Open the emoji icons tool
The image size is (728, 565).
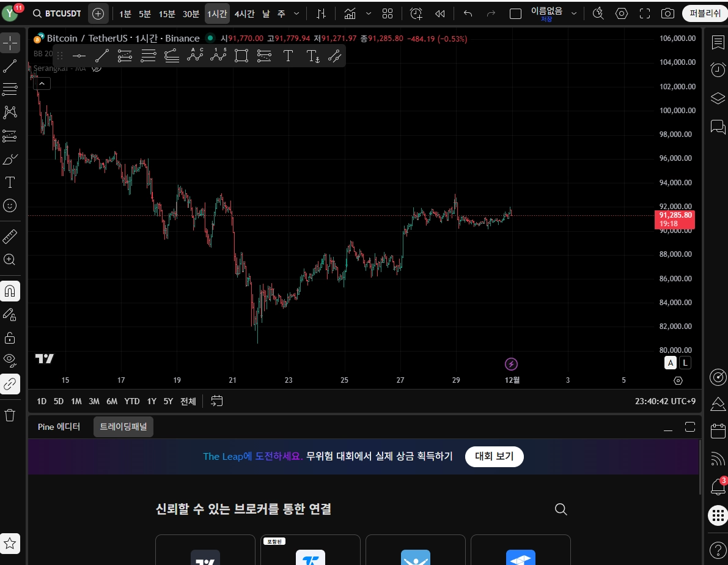click(x=10, y=205)
